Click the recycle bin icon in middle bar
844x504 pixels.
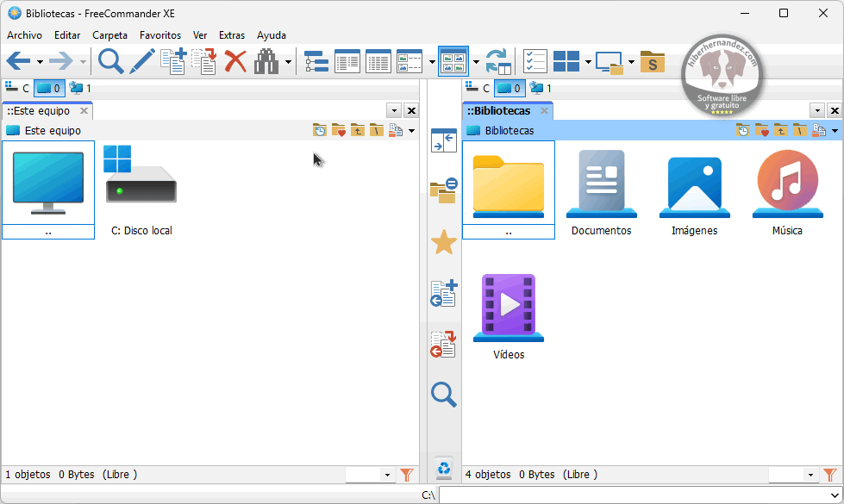coord(443,469)
